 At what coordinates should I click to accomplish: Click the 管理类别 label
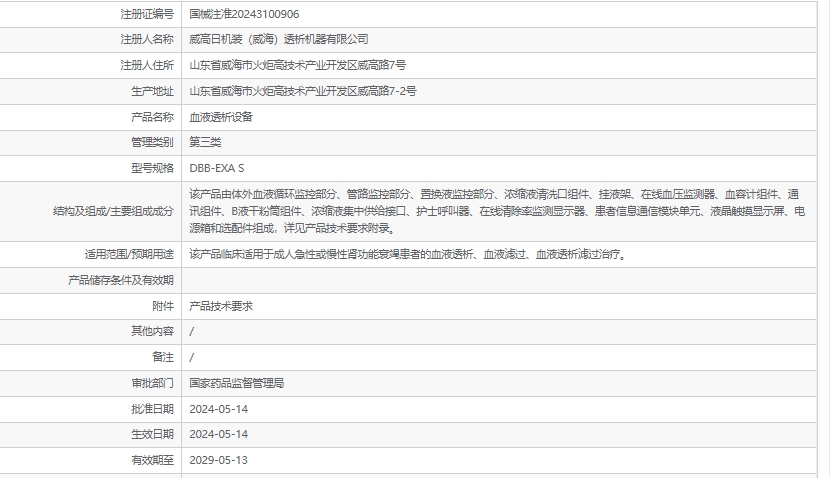[x=152, y=142]
